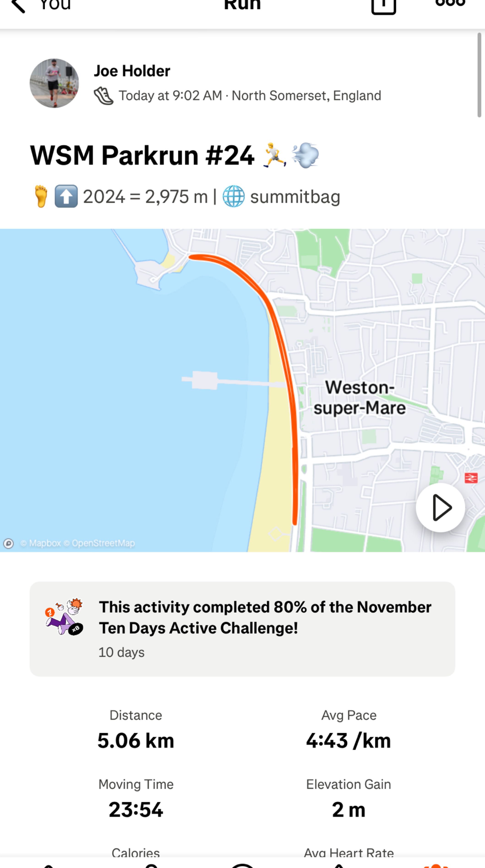Viewport: 485px width, 868px height.
Task: Open the share activity icon
Action: tap(383, 6)
